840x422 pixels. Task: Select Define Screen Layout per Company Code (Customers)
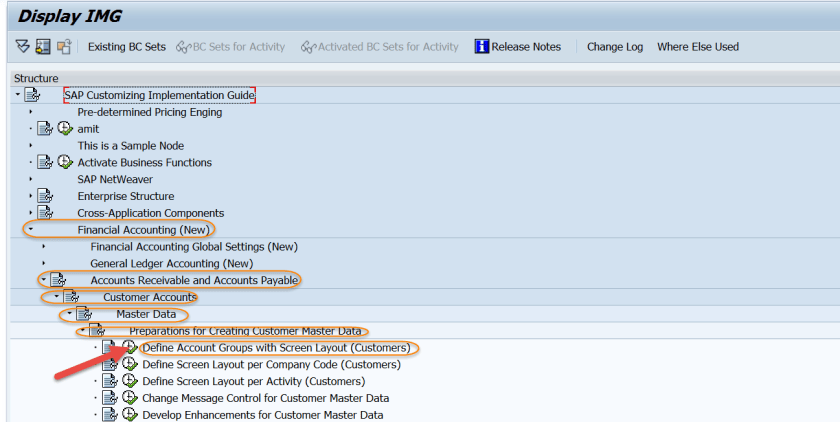pos(272,365)
